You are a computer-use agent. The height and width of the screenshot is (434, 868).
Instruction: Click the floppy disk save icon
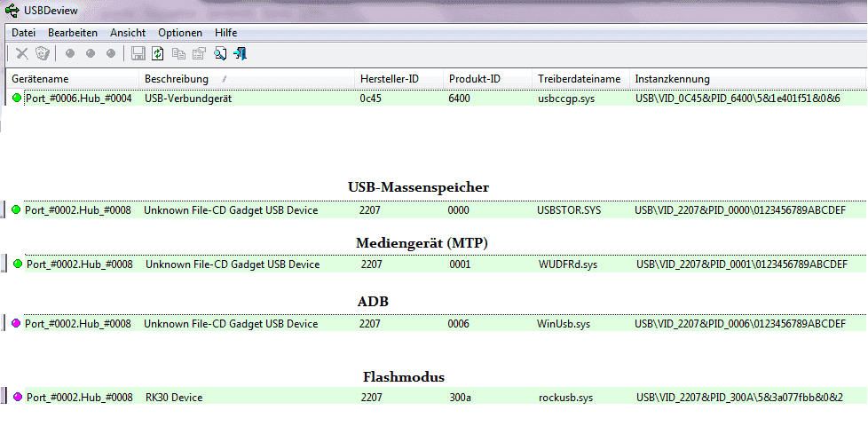point(138,53)
